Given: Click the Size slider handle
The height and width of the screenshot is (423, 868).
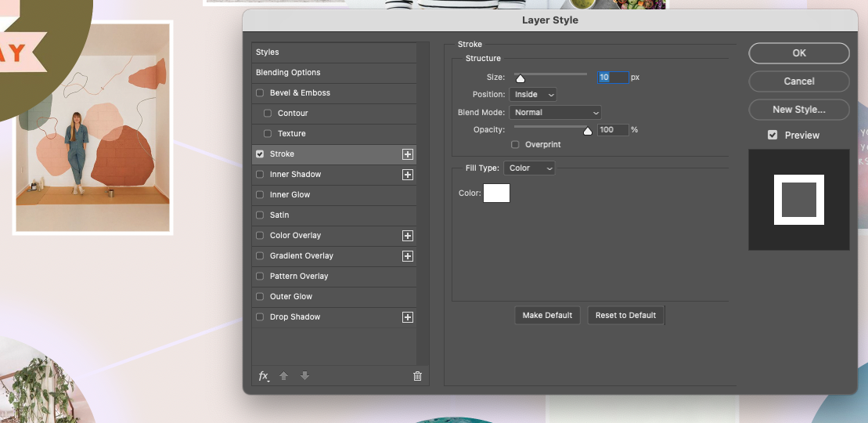Looking at the screenshot, I should pos(520,78).
